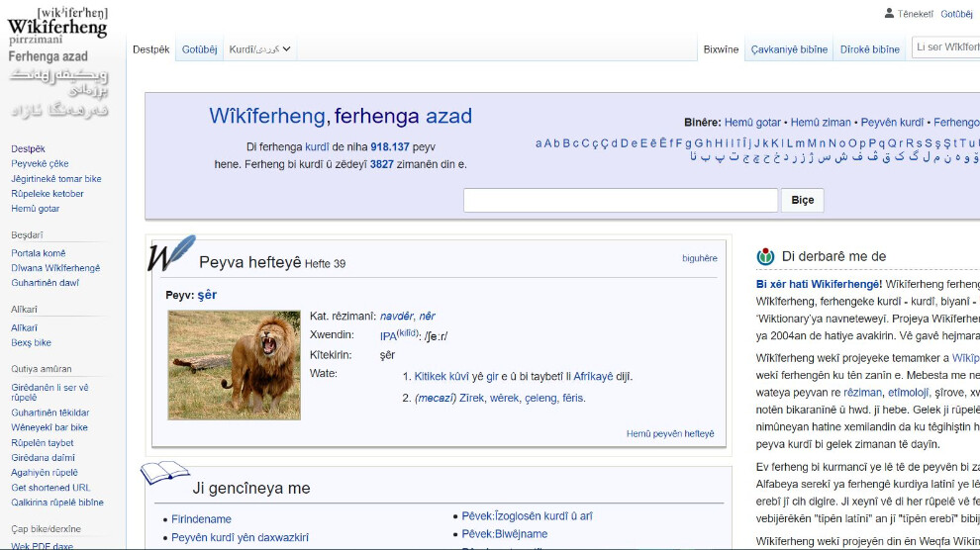Open Hemû gotar in the sidebar
The image size is (980, 550).
click(x=35, y=209)
